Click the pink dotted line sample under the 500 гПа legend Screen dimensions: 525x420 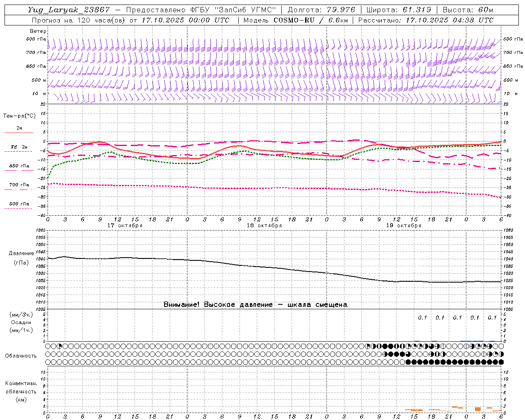[x=18, y=209]
